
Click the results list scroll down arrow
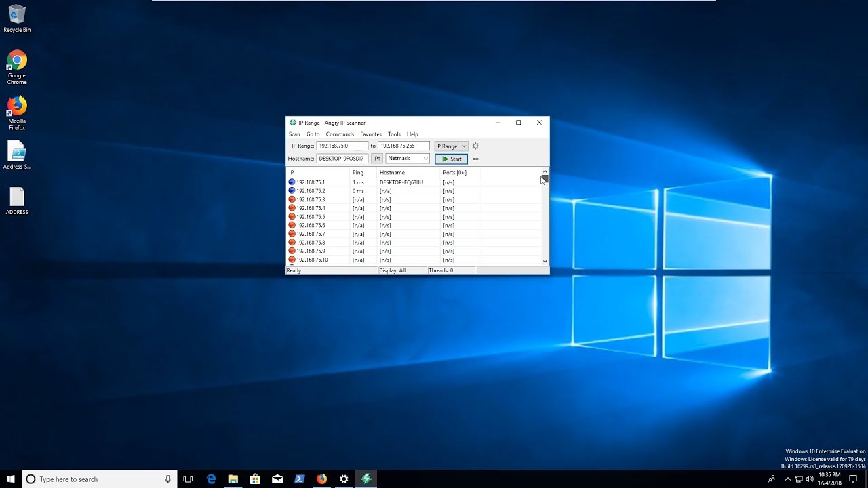tap(545, 261)
